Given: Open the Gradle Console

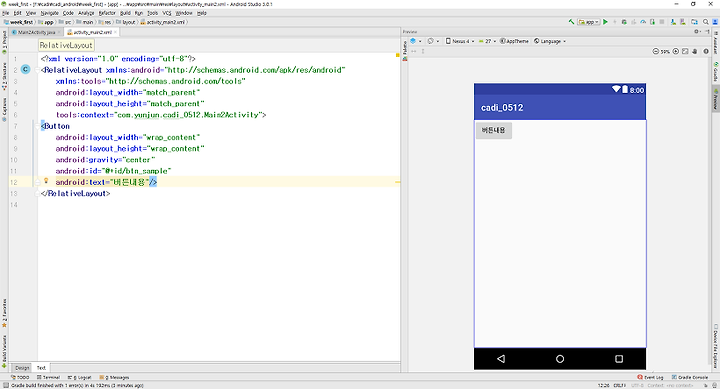Looking at the screenshot, I should point(690,377).
